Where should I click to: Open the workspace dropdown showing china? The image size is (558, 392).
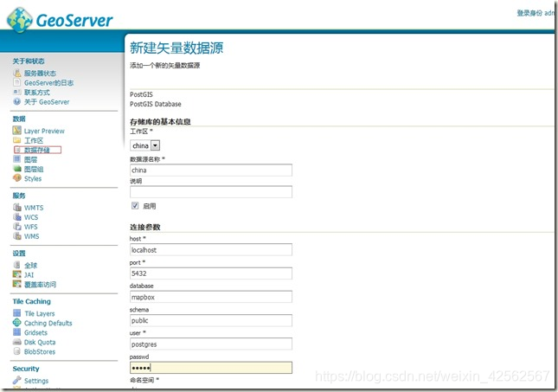145,145
